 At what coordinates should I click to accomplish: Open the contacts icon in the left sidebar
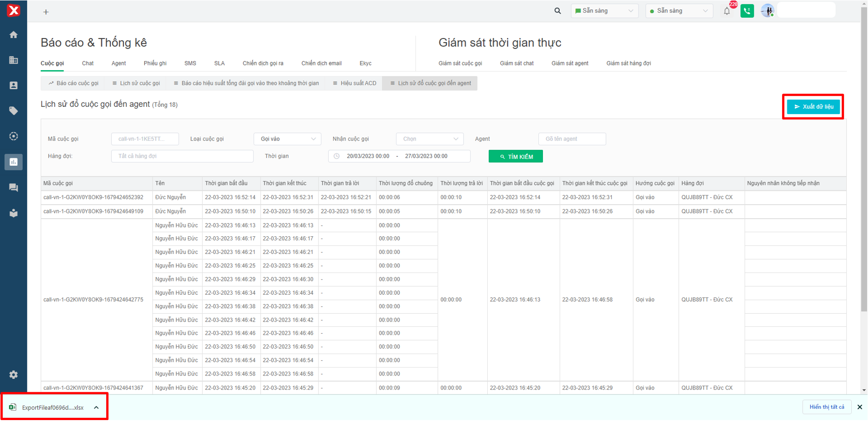pyautogui.click(x=13, y=85)
